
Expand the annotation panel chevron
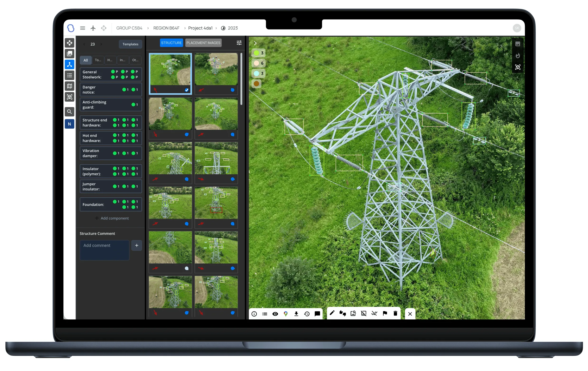tap(255, 43)
